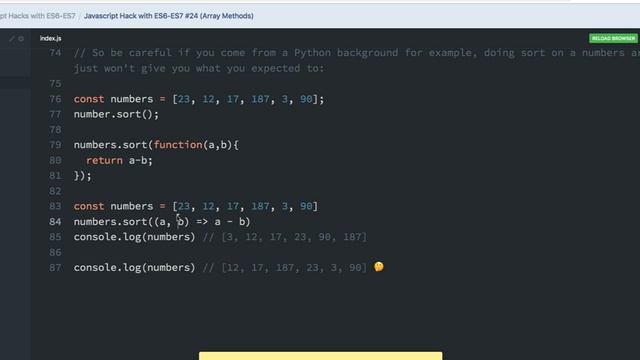Click line number 74 in the gutter

click(55, 53)
